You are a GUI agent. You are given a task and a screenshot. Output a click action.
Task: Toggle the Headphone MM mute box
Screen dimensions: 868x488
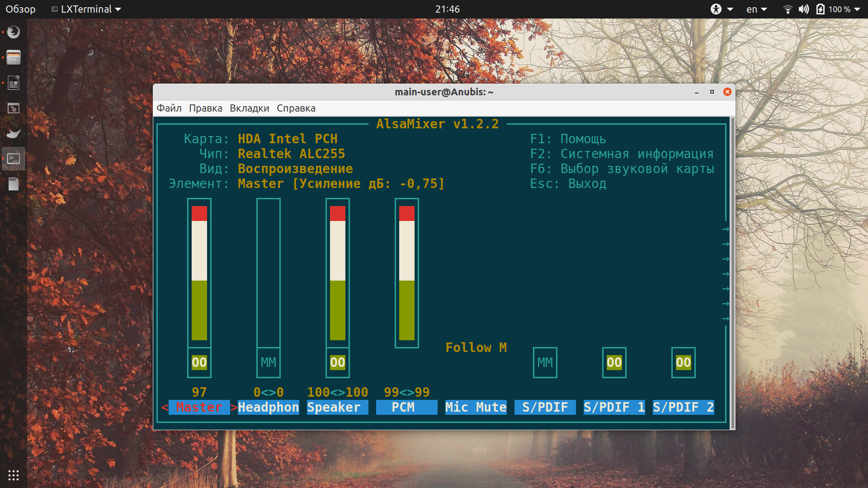click(269, 362)
